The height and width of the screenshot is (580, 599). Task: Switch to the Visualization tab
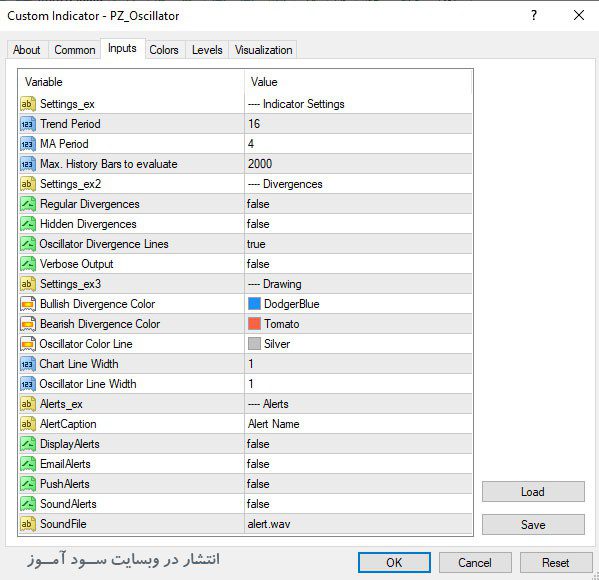[263, 50]
